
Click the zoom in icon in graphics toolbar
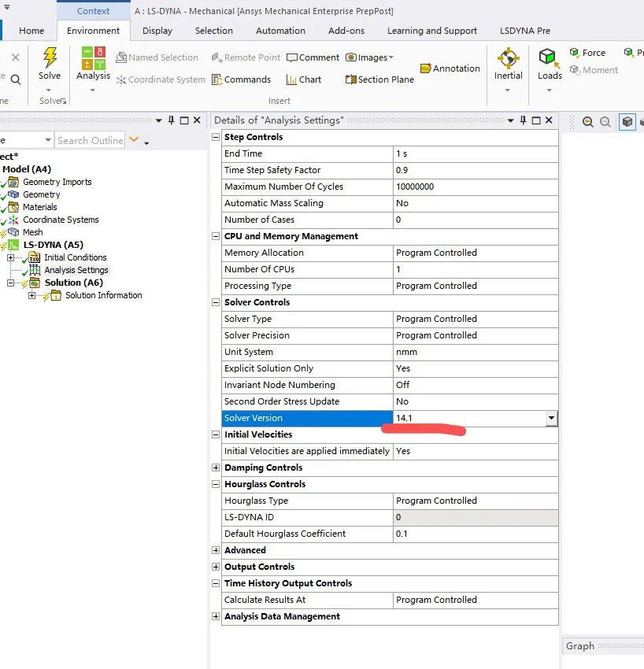[587, 122]
